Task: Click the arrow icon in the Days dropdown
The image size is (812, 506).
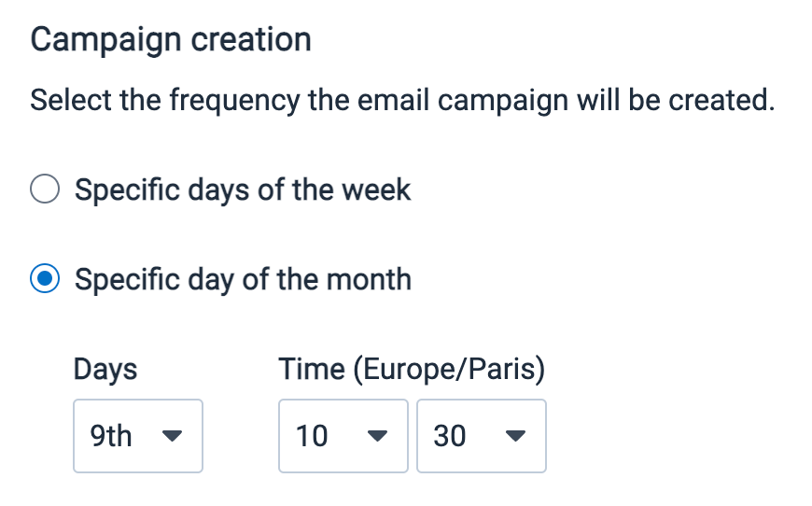Action: click(172, 436)
